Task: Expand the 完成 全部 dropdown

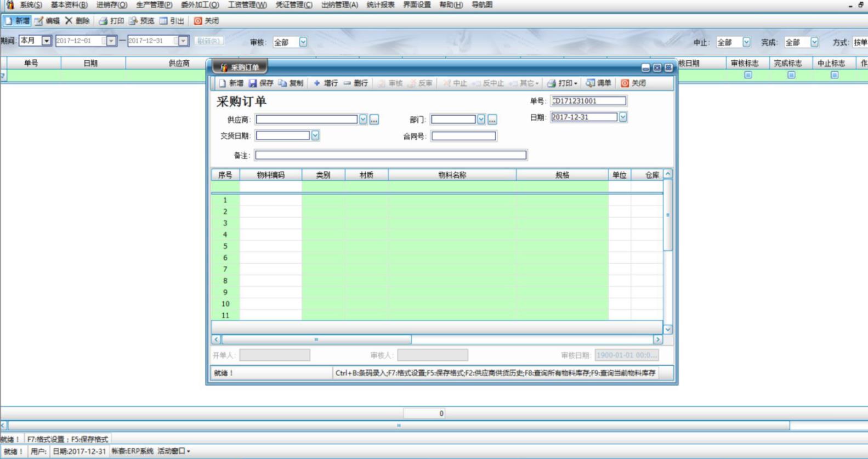Action: pos(814,42)
